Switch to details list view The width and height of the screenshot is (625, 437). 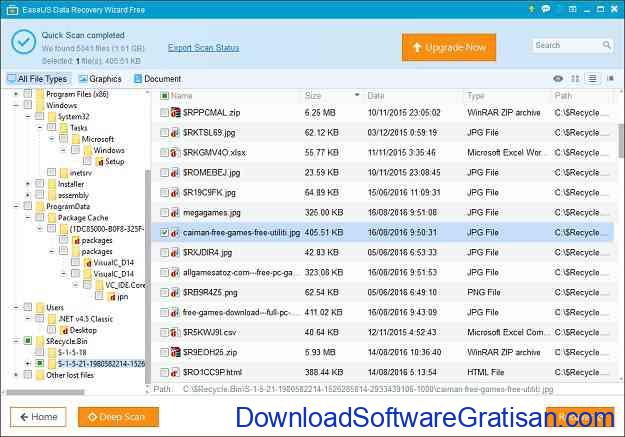(593, 79)
